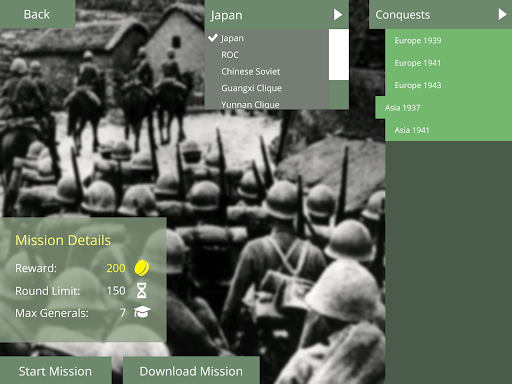
Task: Pick Guangxi Clique in the country list
Action: point(267,88)
